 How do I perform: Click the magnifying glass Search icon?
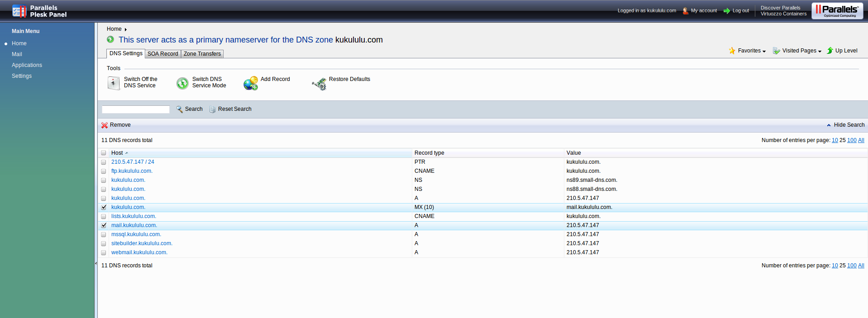tap(180, 109)
